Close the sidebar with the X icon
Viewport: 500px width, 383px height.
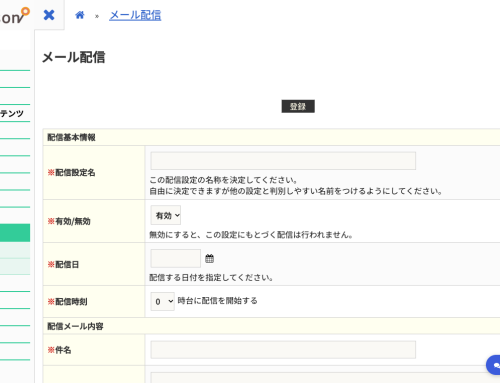(x=49, y=15)
